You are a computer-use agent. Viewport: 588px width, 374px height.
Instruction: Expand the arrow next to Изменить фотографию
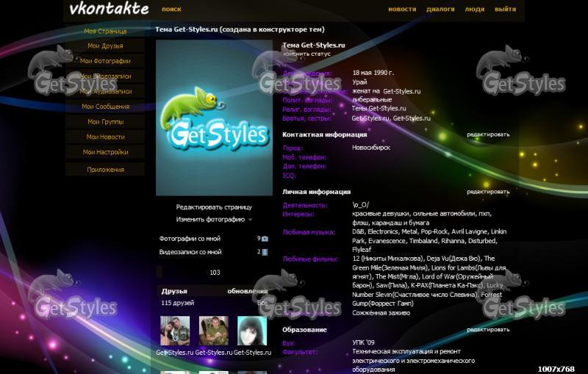[250, 220]
